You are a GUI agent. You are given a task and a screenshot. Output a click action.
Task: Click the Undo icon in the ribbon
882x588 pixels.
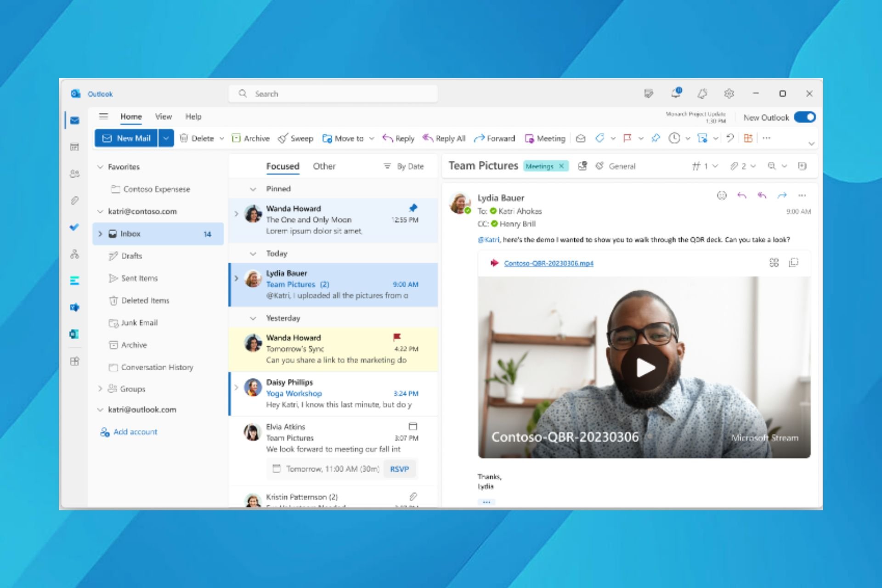[730, 138]
